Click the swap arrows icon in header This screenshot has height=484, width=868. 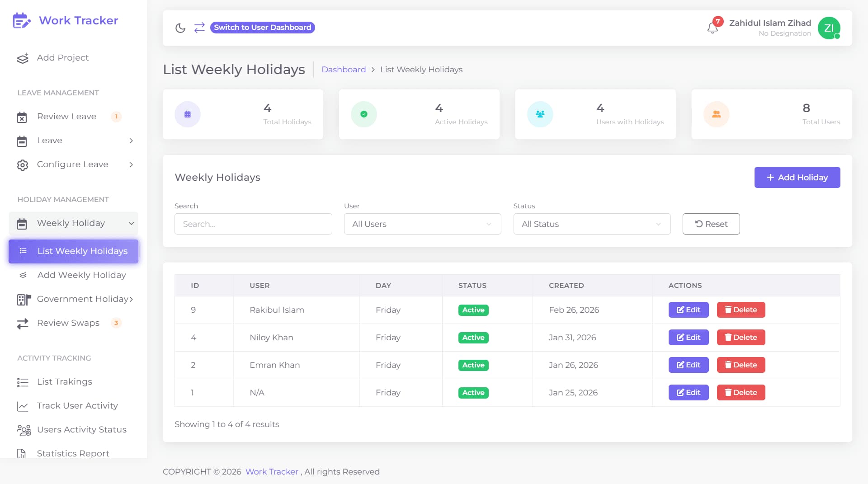199,28
